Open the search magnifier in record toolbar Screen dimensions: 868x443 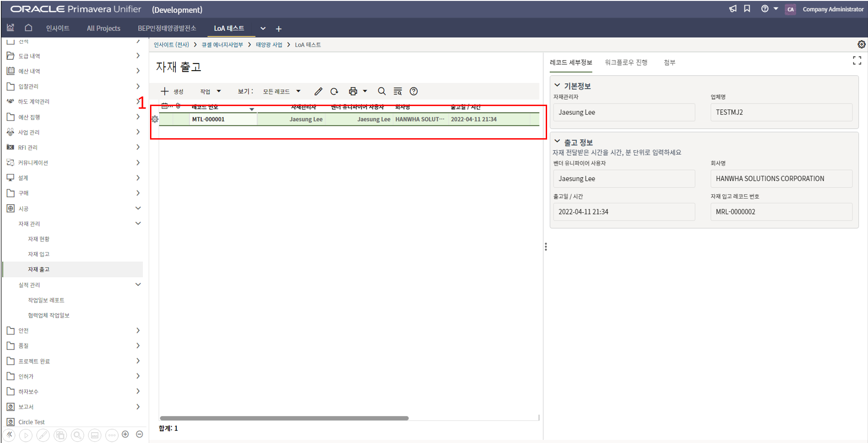coord(382,91)
